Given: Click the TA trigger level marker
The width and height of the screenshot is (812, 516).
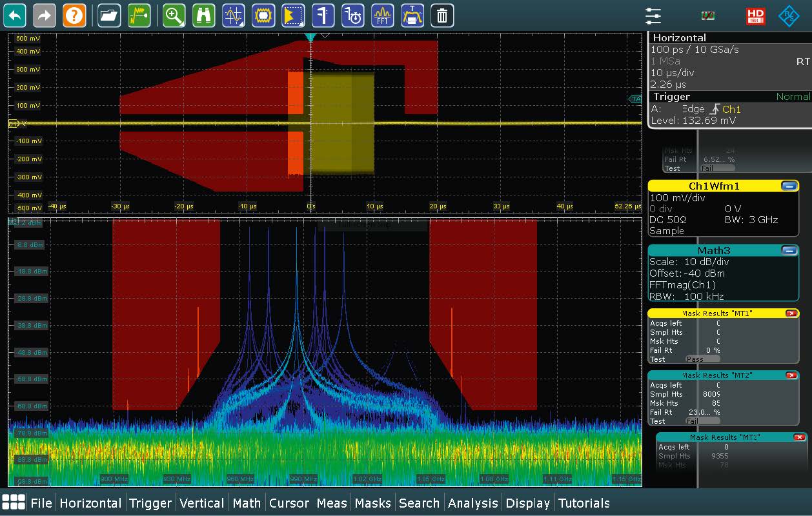Looking at the screenshot, I should [x=636, y=99].
